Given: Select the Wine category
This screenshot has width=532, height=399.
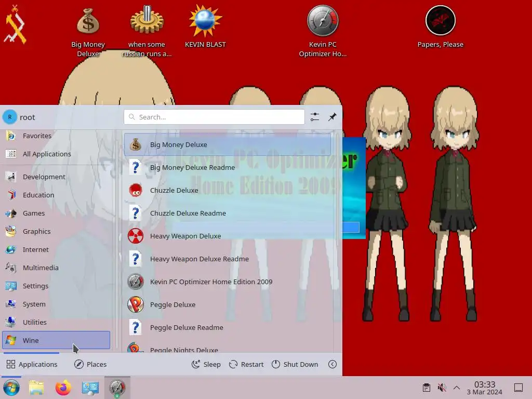Looking at the screenshot, I should pyautogui.click(x=56, y=340).
